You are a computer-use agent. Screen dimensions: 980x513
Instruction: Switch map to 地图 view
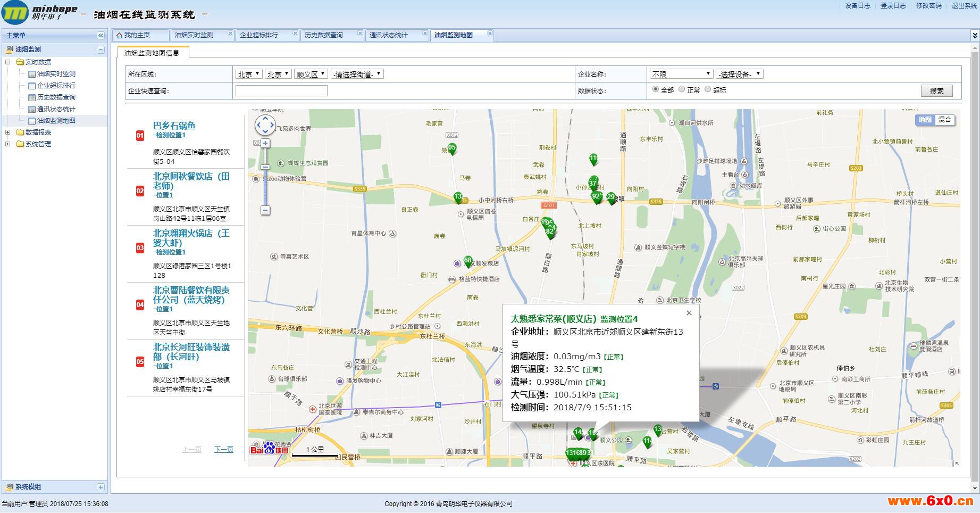(925, 120)
